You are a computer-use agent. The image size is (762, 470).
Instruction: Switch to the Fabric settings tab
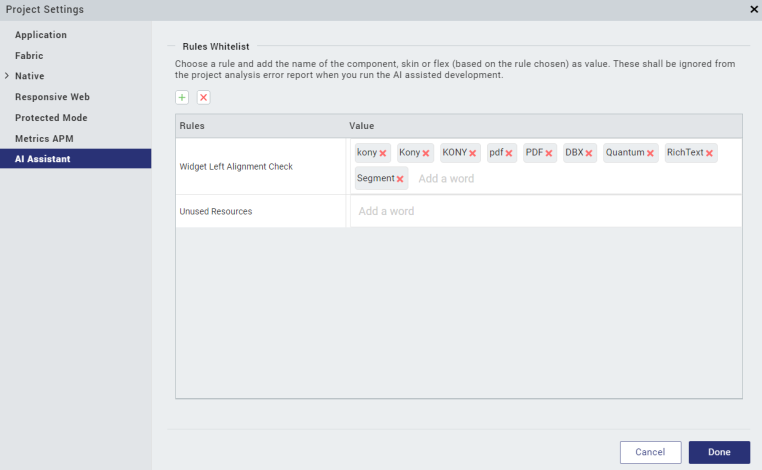pyautogui.click(x=29, y=56)
